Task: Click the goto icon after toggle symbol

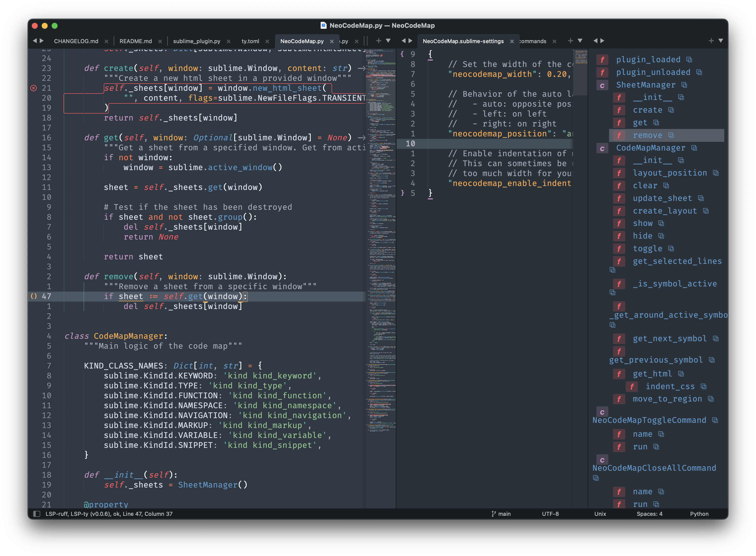Action: point(671,249)
